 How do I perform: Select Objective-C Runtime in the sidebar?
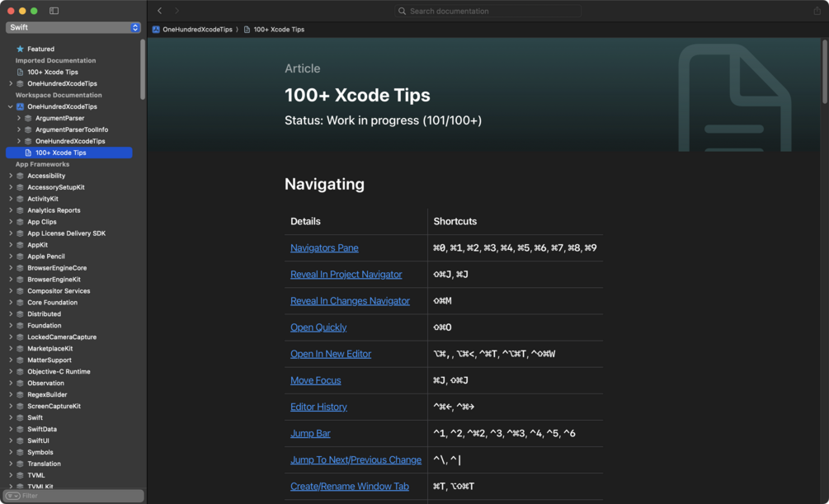click(59, 371)
